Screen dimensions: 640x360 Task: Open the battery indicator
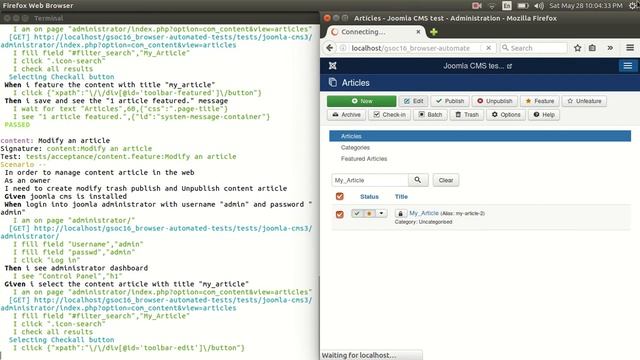click(x=523, y=6)
